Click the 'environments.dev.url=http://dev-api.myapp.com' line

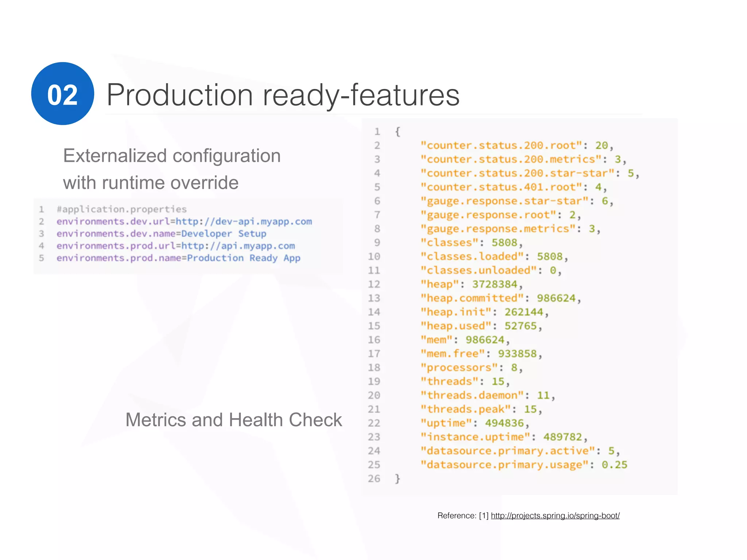(184, 222)
